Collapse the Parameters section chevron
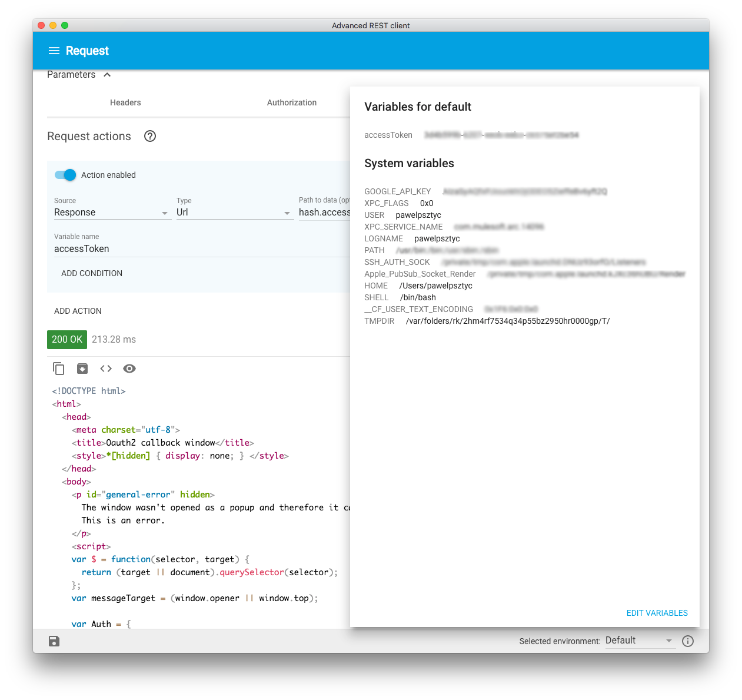The image size is (742, 700). tap(107, 75)
